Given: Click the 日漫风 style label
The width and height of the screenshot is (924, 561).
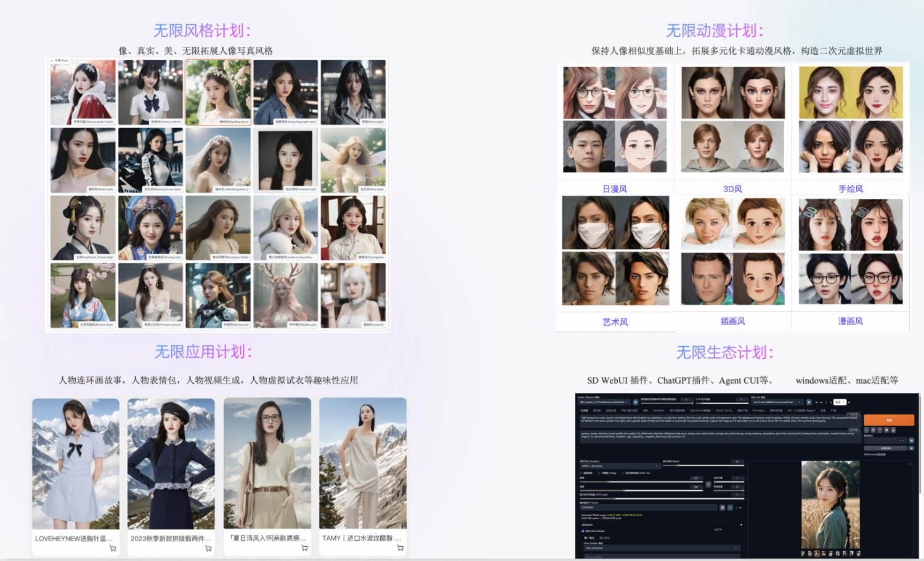Looking at the screenshot, I should point(615,189).
